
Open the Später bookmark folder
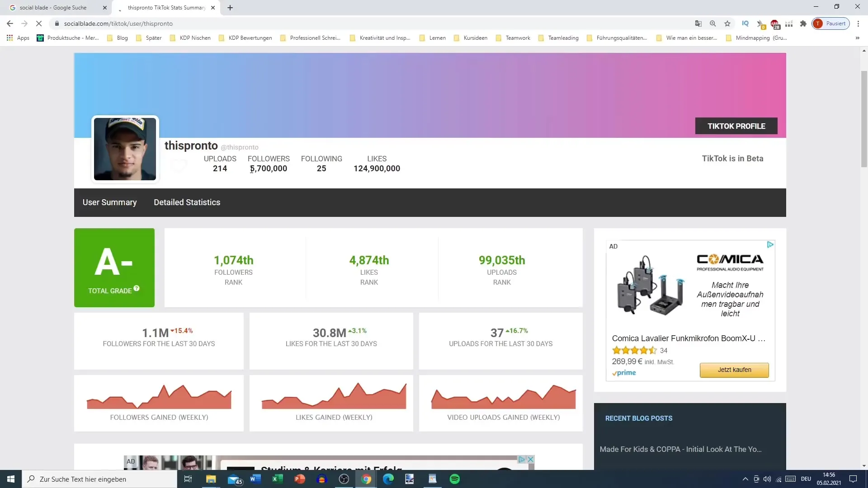149,38
